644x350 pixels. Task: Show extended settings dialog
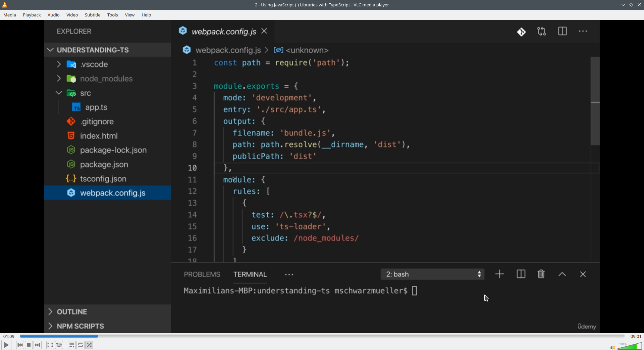(x=59, y=345)
